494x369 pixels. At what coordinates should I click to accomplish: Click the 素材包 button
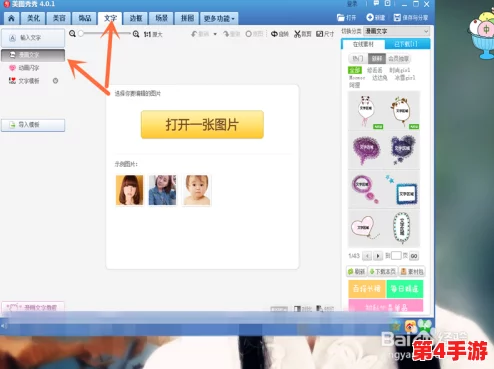click(x=412, y=272)
